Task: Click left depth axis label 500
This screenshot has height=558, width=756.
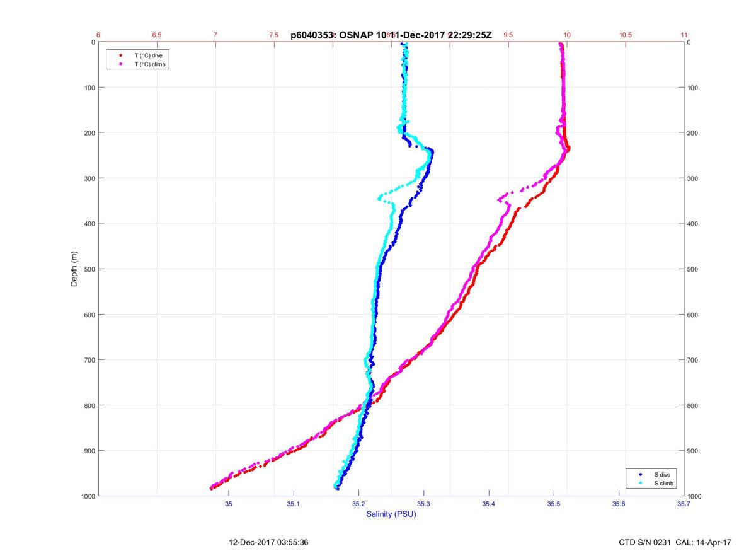Action: 89,269
